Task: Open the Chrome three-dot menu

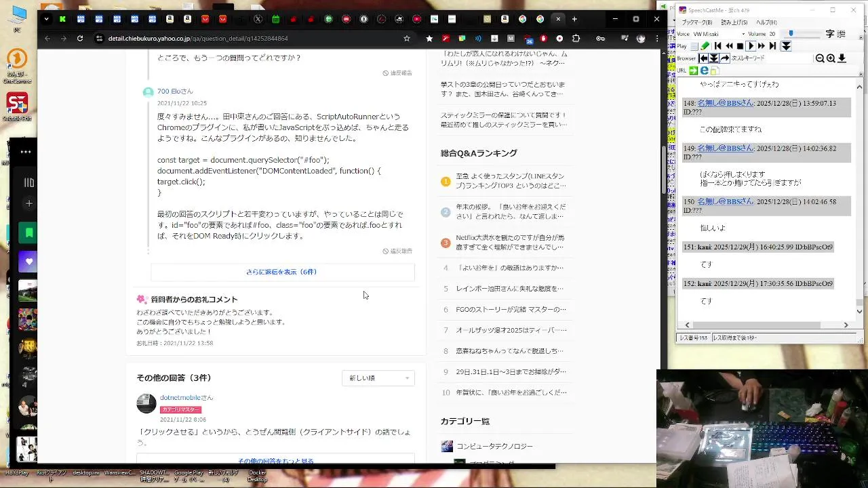Action: (x=657, y=39)
